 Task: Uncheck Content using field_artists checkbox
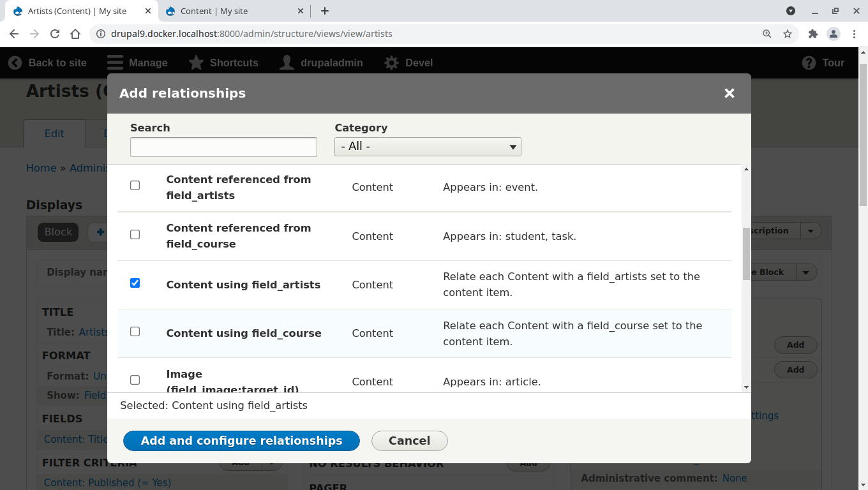135,283
